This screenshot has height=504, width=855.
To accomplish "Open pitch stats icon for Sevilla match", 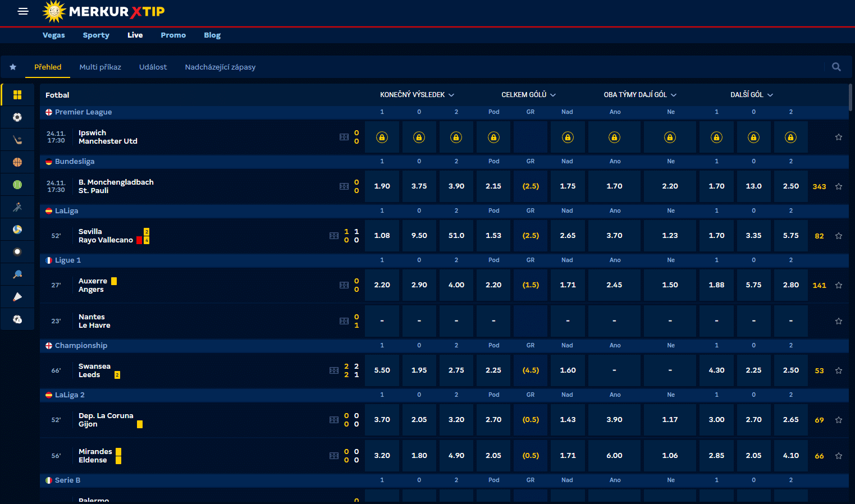I will tap(334, 236).
